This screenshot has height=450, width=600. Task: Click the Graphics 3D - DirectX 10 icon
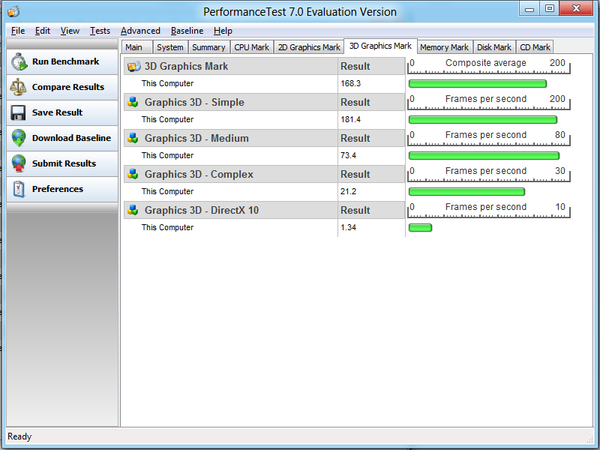pyautogui.click(x=133, y=210)
